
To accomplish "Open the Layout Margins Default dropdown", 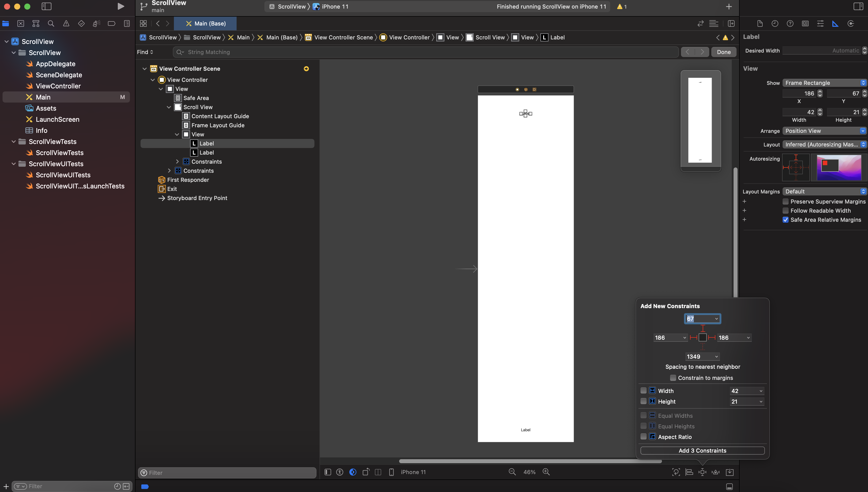I will point(824,191).
